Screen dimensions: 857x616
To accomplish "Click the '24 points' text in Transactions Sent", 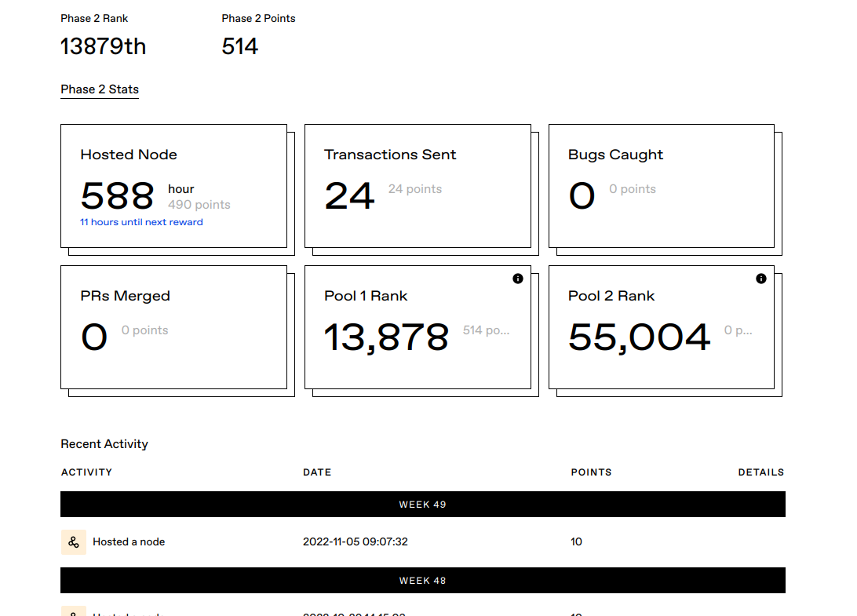I will click(415, 188).
